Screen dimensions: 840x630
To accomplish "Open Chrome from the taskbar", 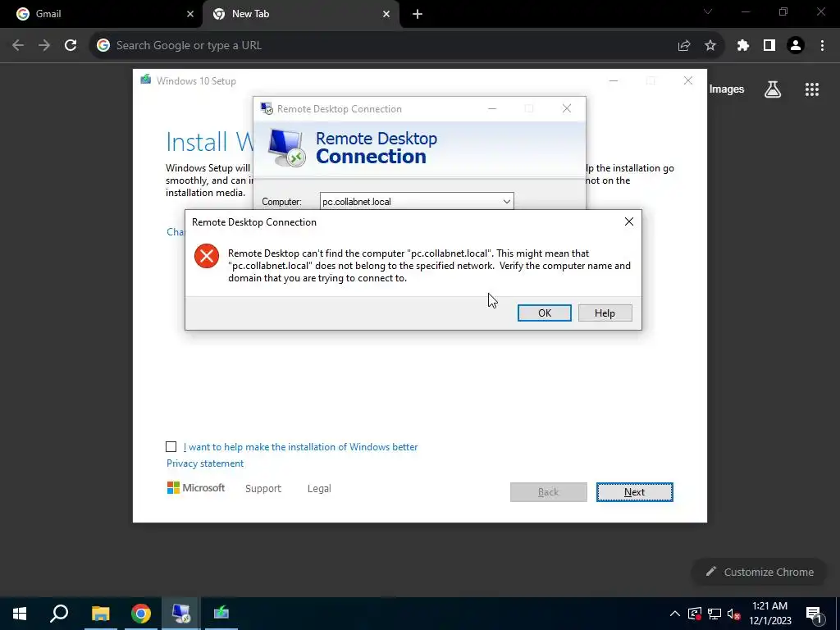I will 141,614.
